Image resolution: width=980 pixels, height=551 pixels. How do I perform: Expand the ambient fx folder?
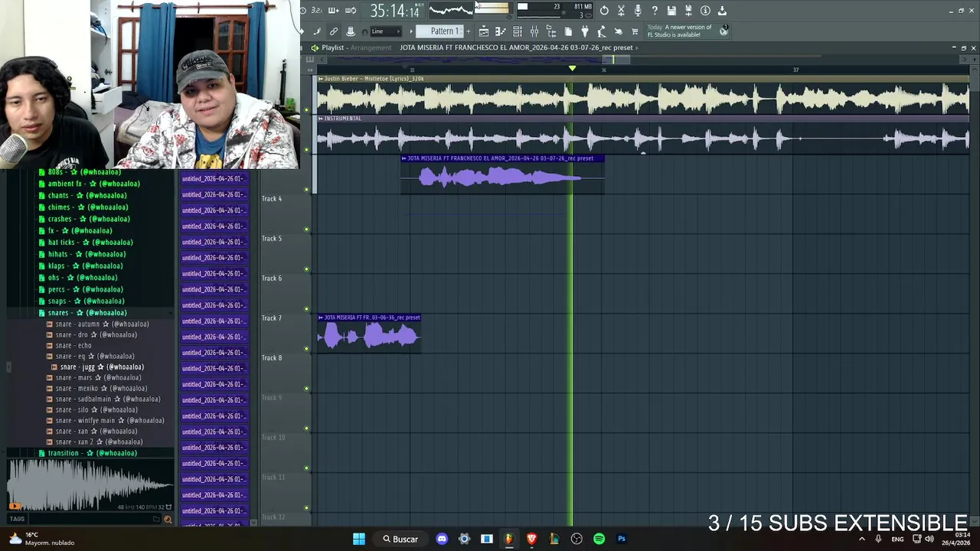click(x=88, y=184)
